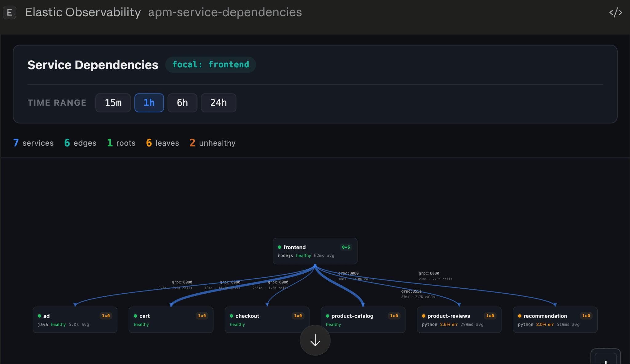Viewport: 630px width, 364px height.
Task: Select the 15m time range
Action: click(113, 103)
